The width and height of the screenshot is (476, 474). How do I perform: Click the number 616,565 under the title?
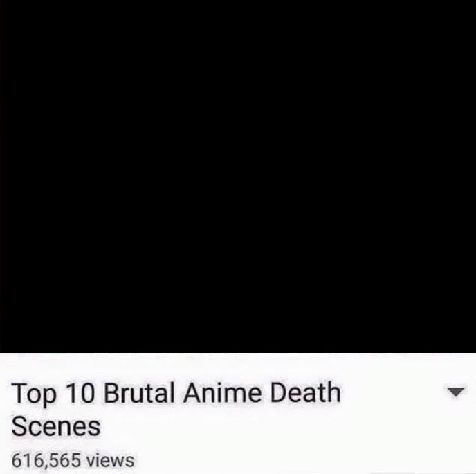coord(46,460)
